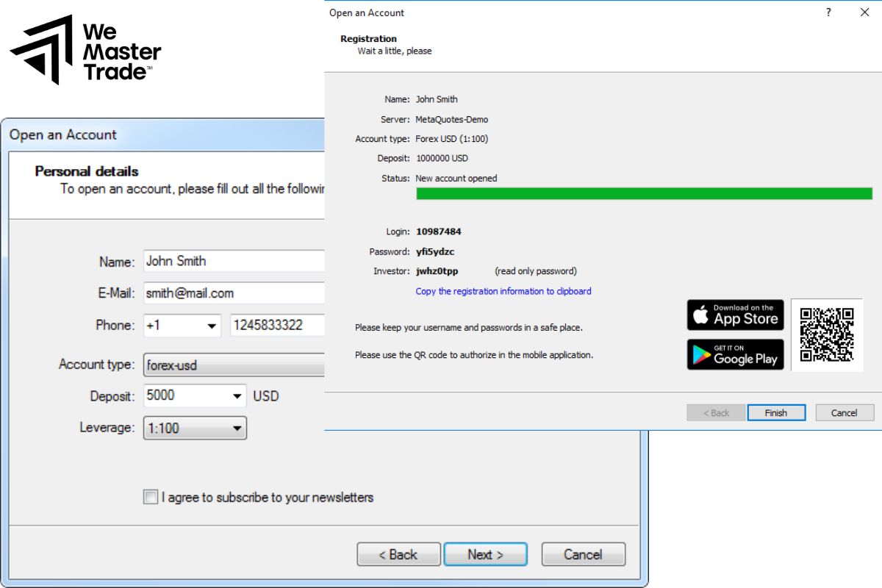Open the App Store download badge

point(735,315)
